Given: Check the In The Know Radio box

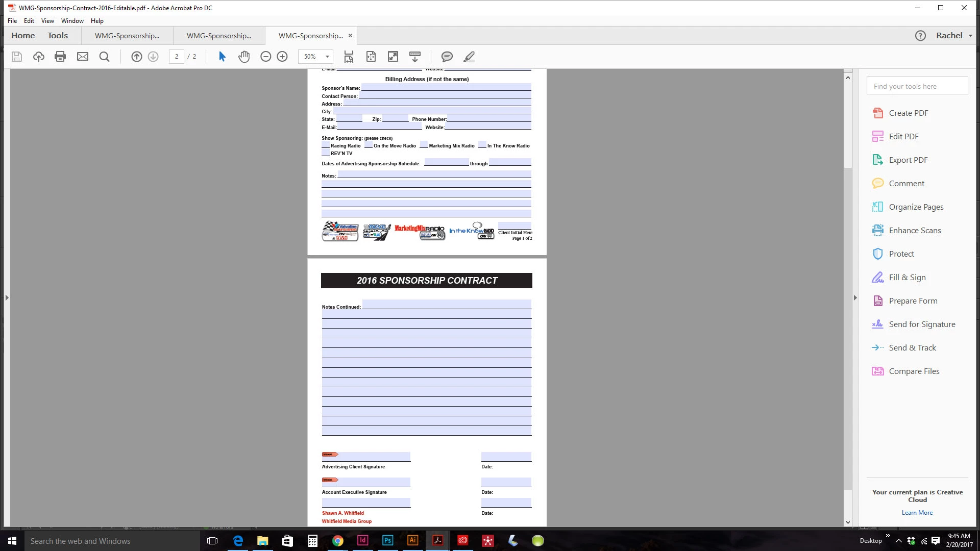Looking at the screenshot, I should (482, 145).
